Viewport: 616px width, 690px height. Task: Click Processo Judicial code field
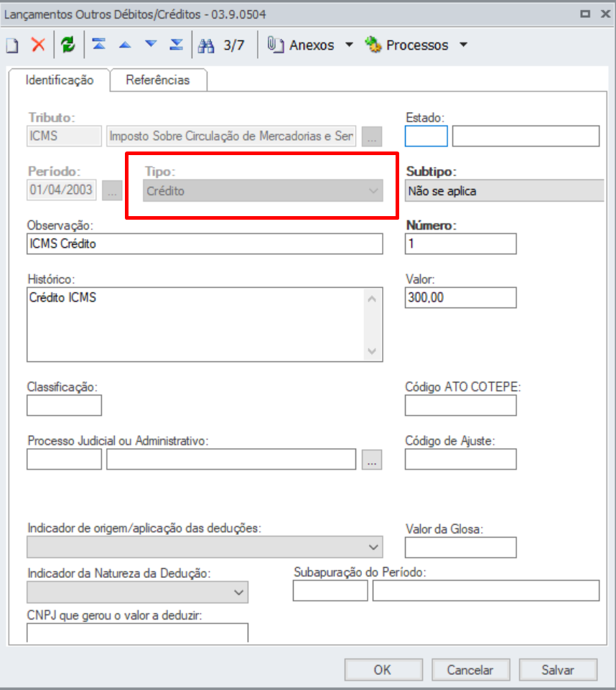point(64,459)
